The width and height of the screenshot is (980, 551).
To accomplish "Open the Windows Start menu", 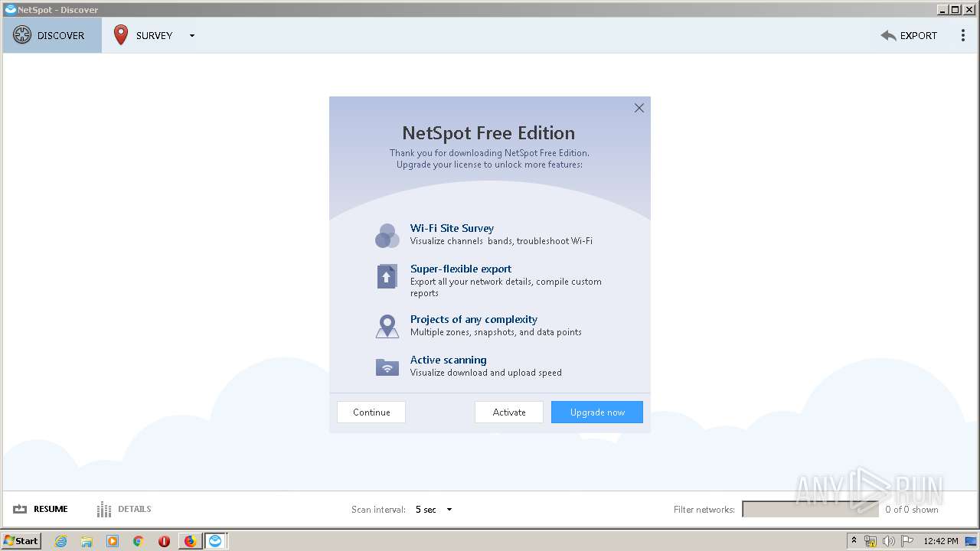I will (21, 540).
